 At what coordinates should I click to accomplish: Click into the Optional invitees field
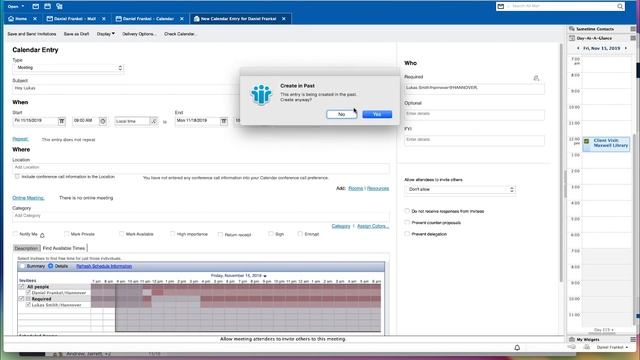click(x=474, y=114)
